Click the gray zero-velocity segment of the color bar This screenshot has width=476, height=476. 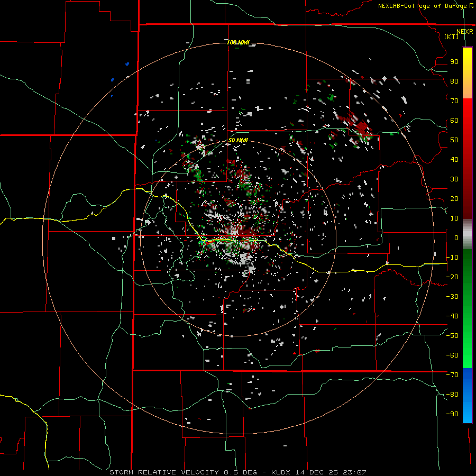pyautogui.click(x=467, y=234)
